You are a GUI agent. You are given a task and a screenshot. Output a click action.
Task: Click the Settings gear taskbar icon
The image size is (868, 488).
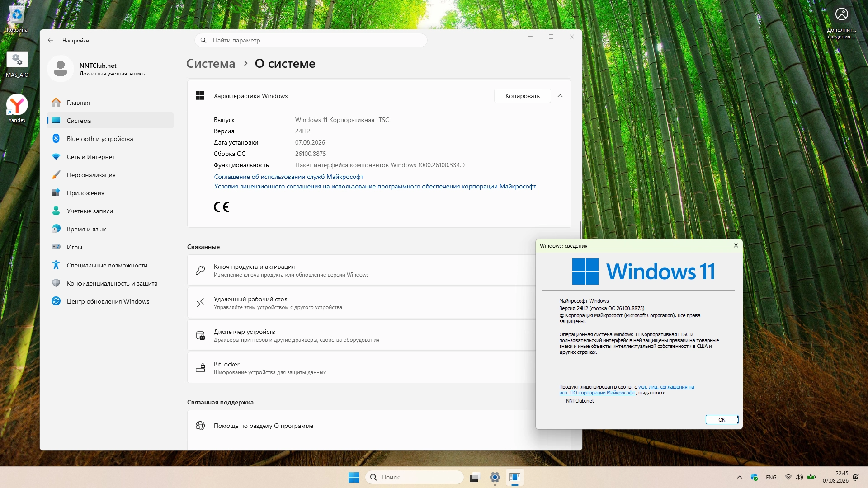[x=495, y=477]
